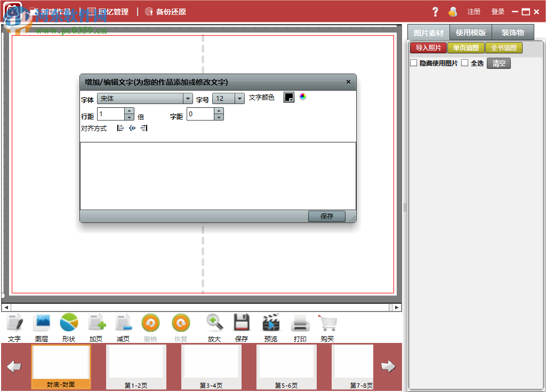
Task: Open the 文字 text tool
Action: point(14,327)
